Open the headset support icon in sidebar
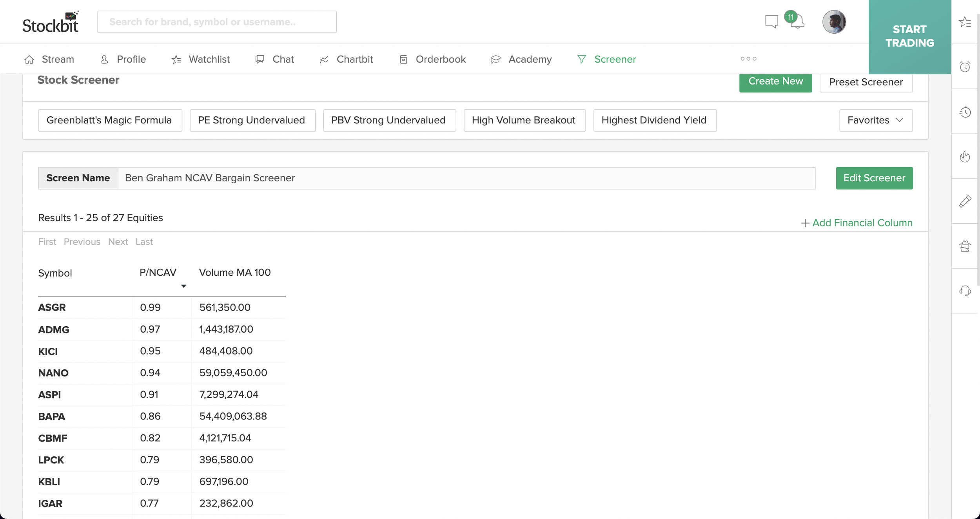 tap(965, 291)
